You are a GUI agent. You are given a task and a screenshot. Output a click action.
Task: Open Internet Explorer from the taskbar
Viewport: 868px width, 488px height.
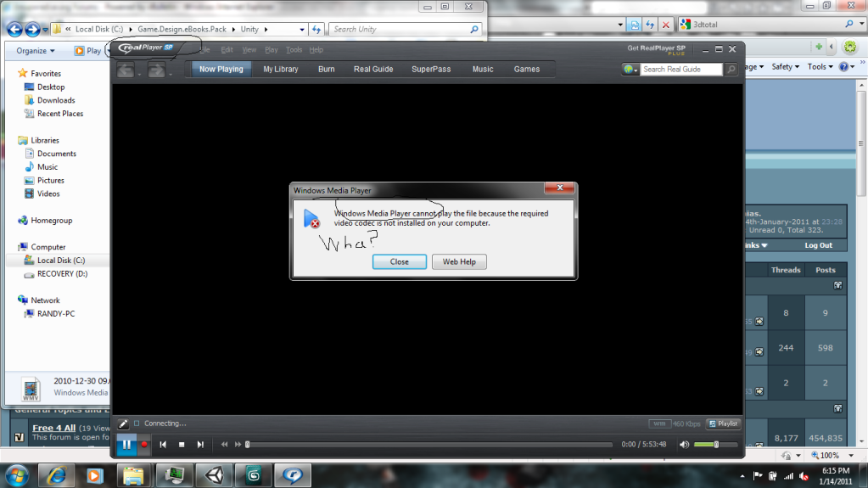(56, 475)
